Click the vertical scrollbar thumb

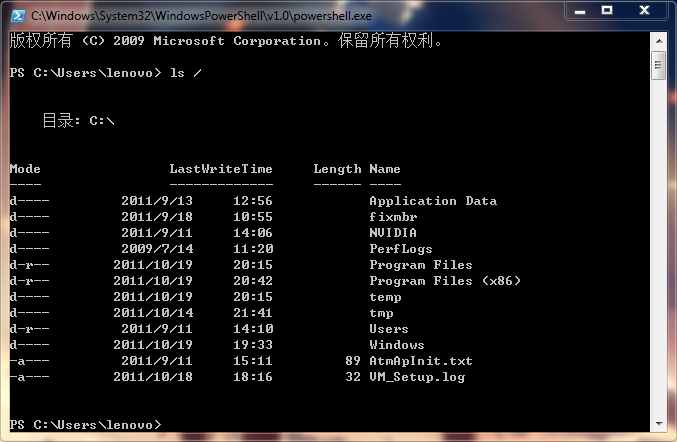pyautogui.click(x=658, y=67)
